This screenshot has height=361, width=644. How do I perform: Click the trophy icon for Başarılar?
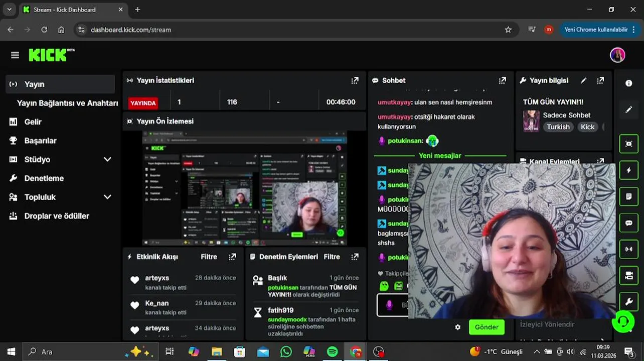point(14,141)
